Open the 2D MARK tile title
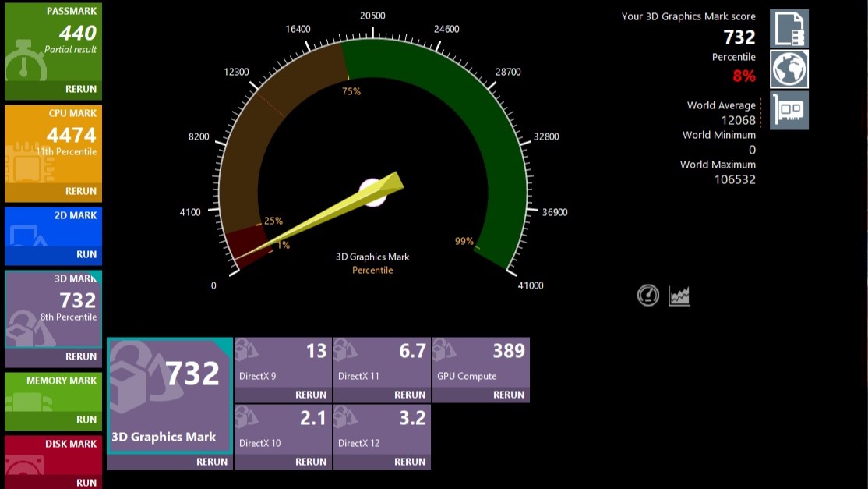 76,215
